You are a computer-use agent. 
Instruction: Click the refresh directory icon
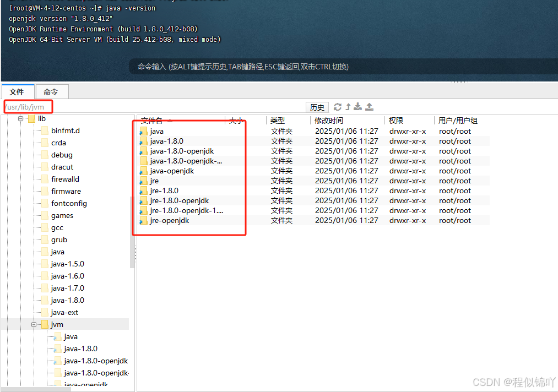(x=337, y=107)
